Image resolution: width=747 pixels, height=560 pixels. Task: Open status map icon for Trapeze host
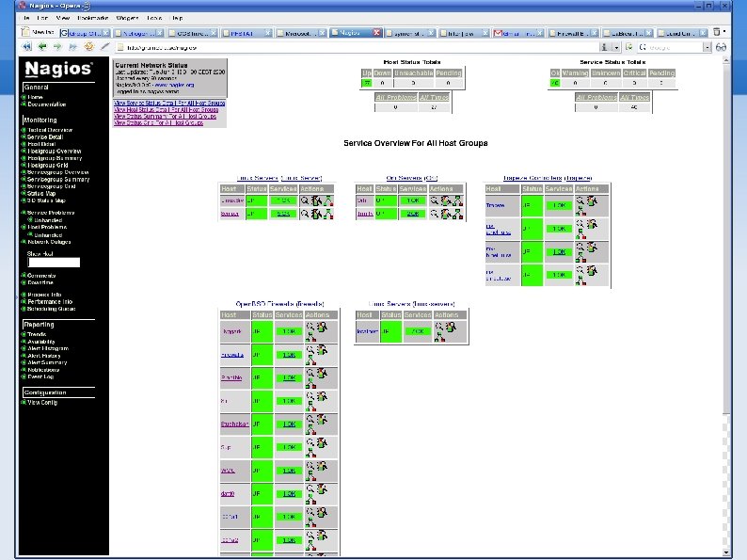pyautogui.click(x=580, y=210)
